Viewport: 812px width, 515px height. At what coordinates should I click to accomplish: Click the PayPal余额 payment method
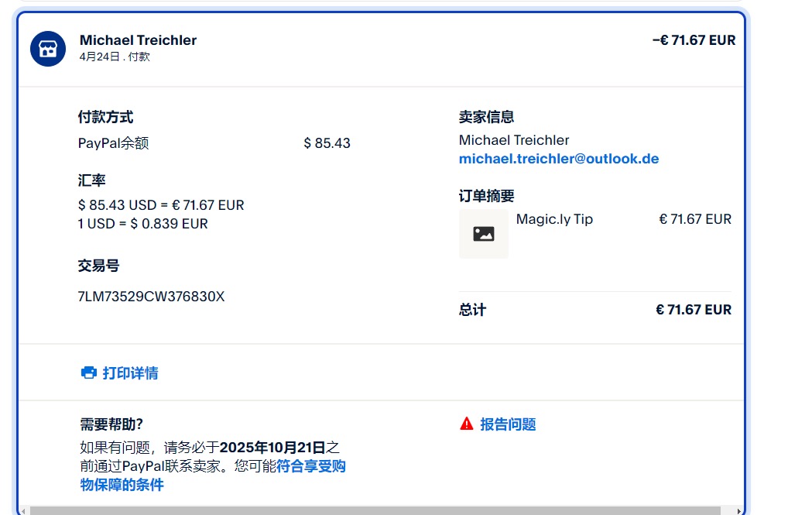click(113, 143)
